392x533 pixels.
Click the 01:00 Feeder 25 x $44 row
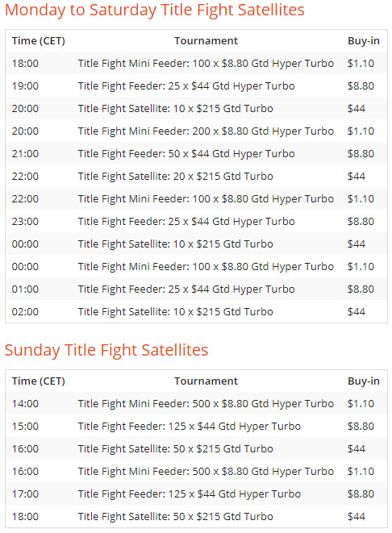tap(196, 289)
